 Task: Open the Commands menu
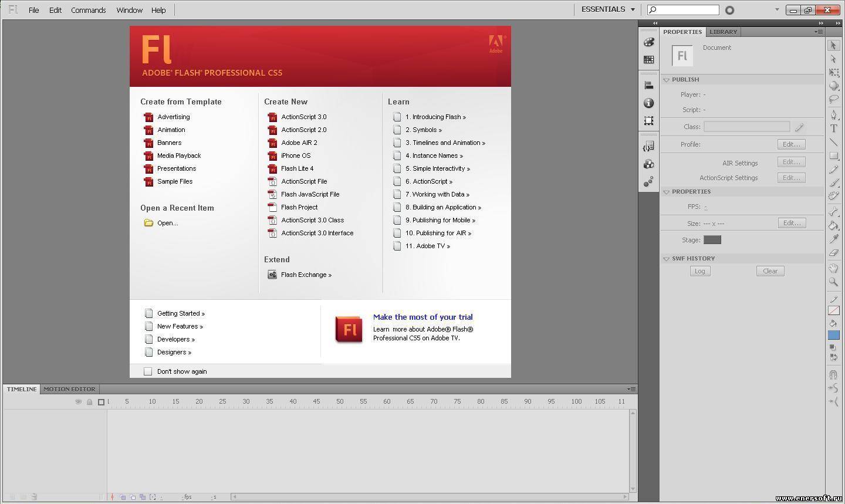click(89, 10)
